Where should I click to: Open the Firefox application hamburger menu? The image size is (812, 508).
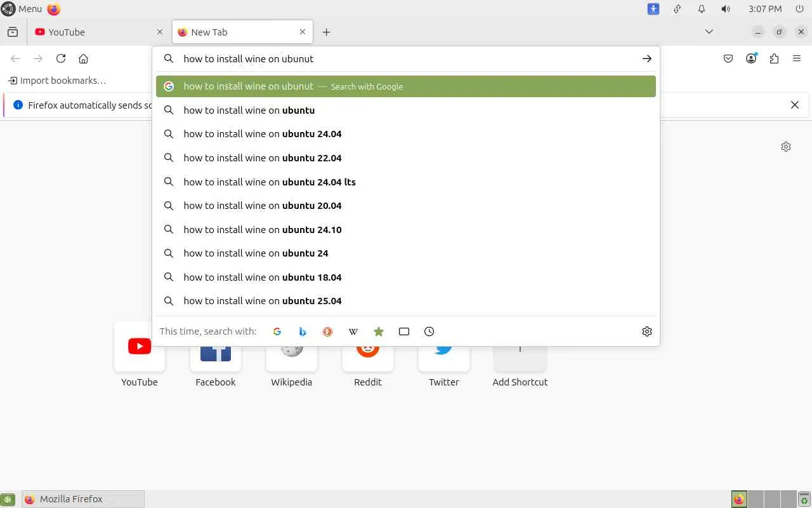coord(797,58)
